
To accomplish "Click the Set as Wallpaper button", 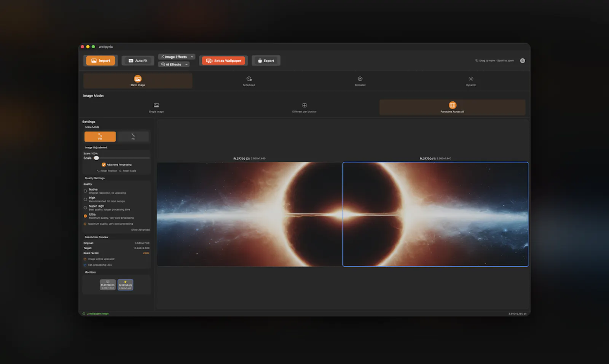I will point(223,60).
